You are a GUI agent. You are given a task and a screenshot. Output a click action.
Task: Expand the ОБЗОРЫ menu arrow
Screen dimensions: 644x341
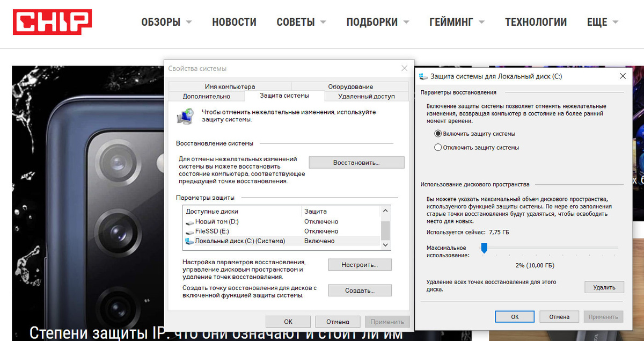189,23
